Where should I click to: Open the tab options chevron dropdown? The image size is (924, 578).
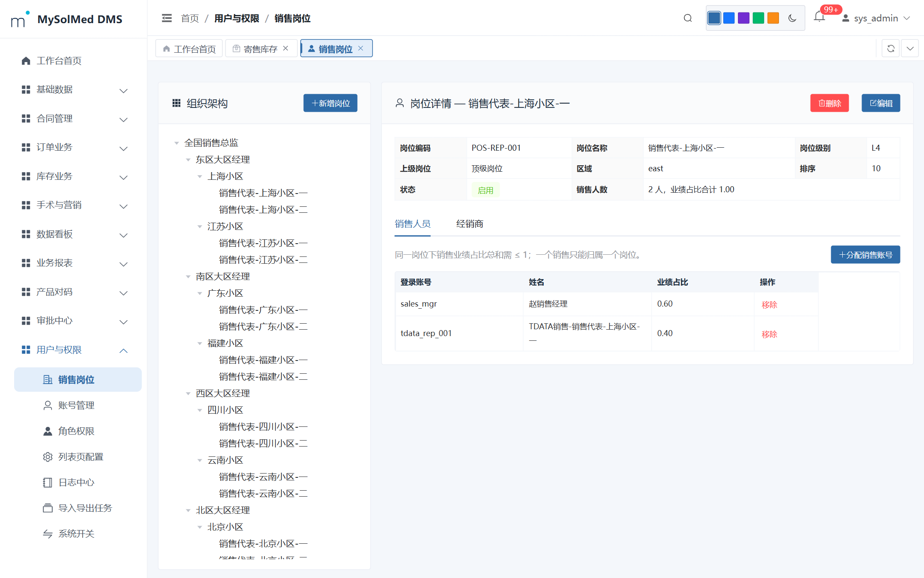(x=910, y=48)
